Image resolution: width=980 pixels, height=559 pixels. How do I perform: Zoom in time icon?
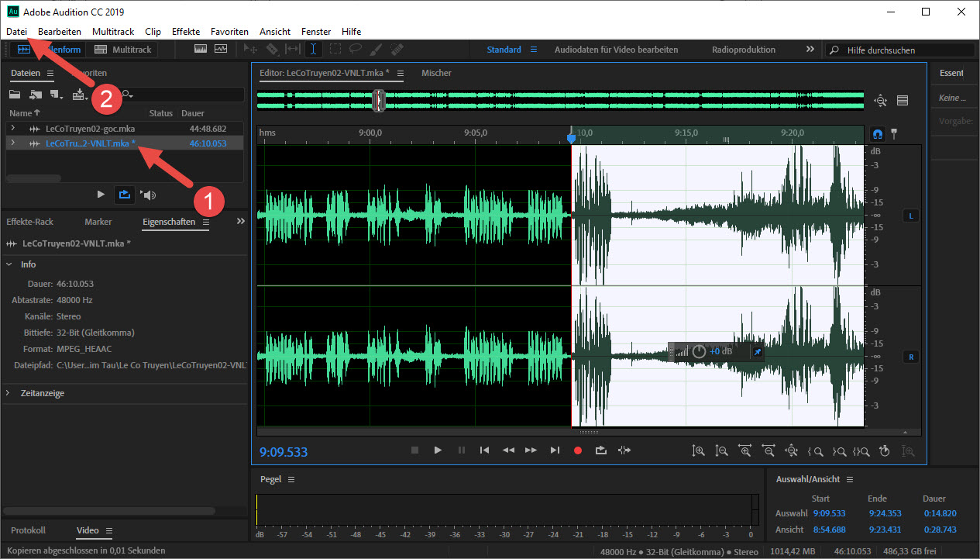tap(745, 450)
